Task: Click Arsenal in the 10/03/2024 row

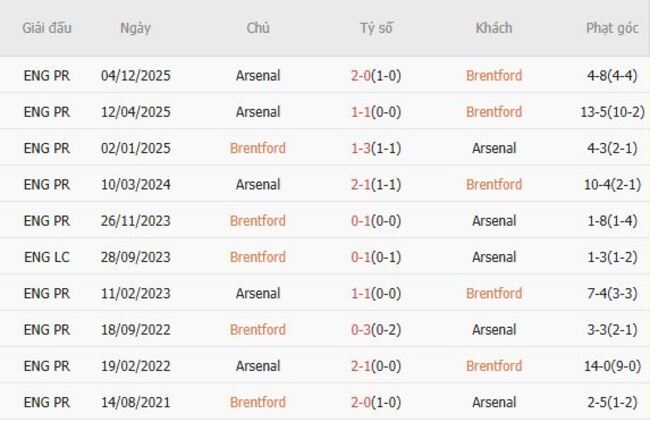Action: pos(257,184)
